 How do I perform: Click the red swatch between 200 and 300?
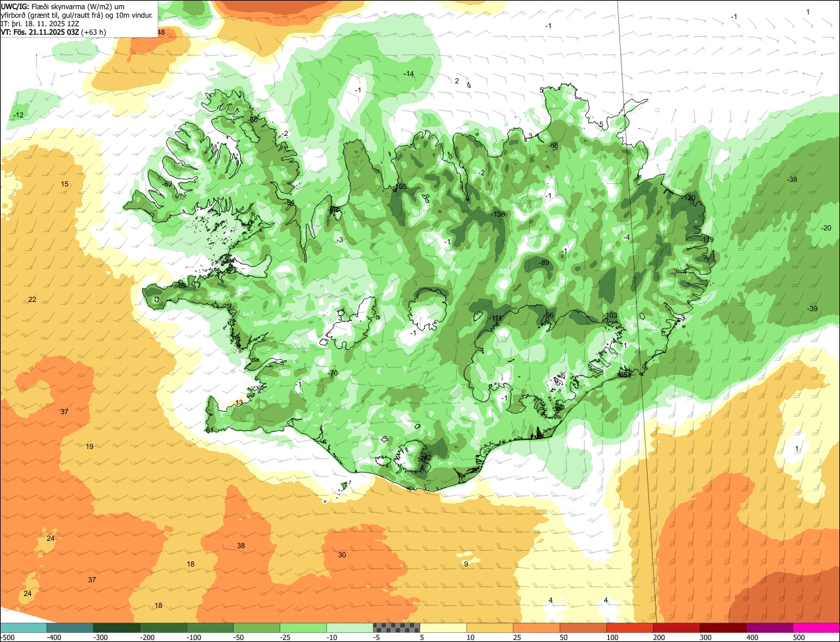[676, 628]
